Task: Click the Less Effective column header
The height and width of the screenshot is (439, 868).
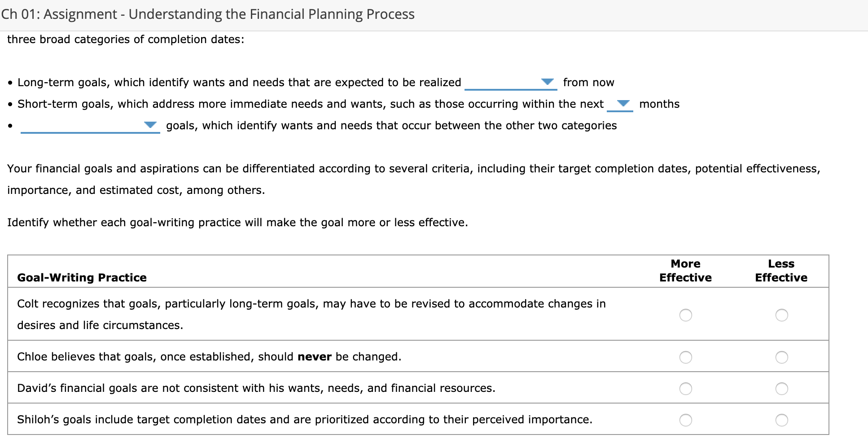Action: [x=781, y=270]
